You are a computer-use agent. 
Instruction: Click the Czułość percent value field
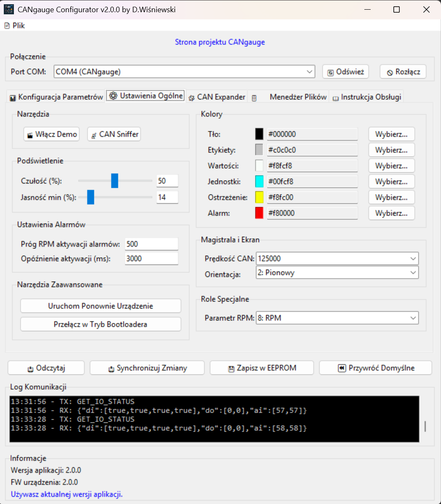coord(167,181)
